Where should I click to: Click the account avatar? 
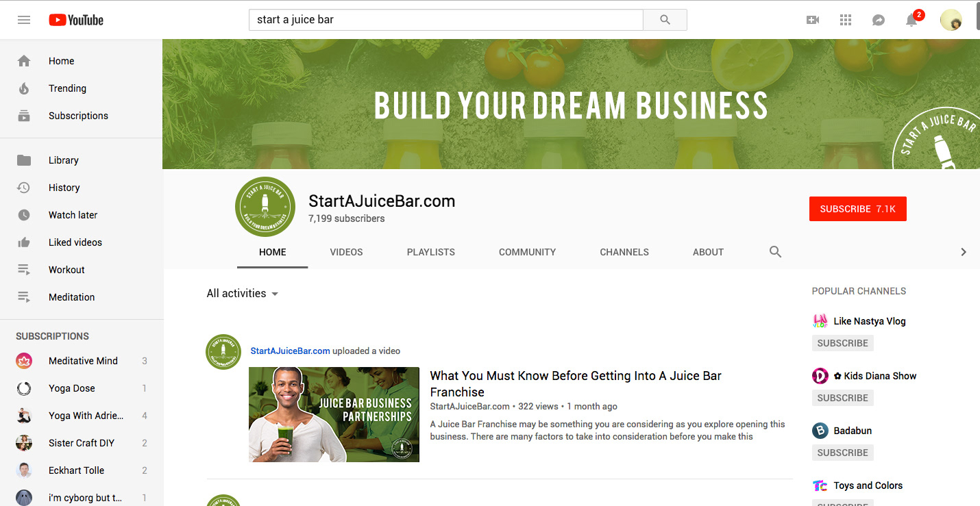coord(951,20)
